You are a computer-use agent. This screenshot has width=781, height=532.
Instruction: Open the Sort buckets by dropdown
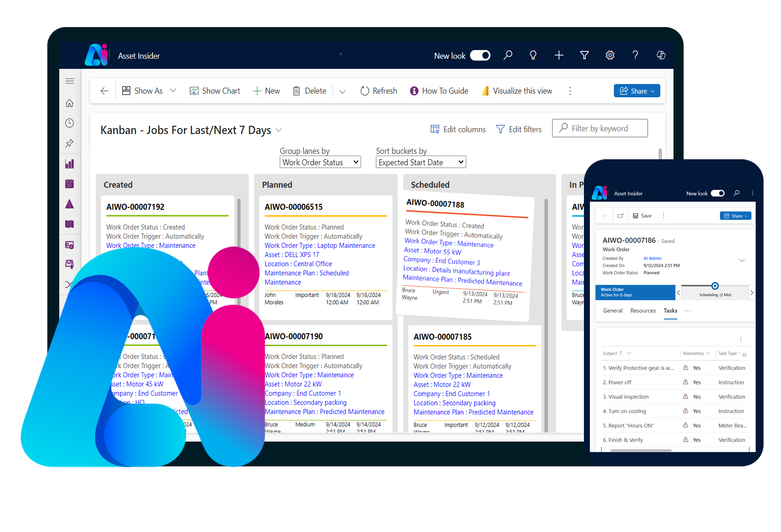(x=421, y=162)
